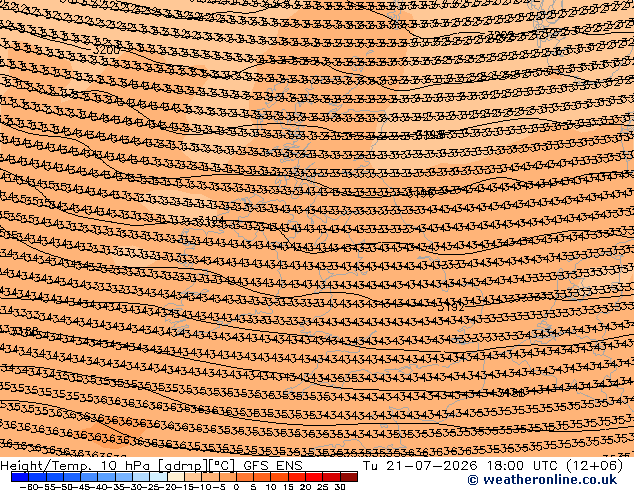This screenshot has width=634, height=490.
Task: Click the pale cream swatch between -20 and -15
Action: coord(176,477)
